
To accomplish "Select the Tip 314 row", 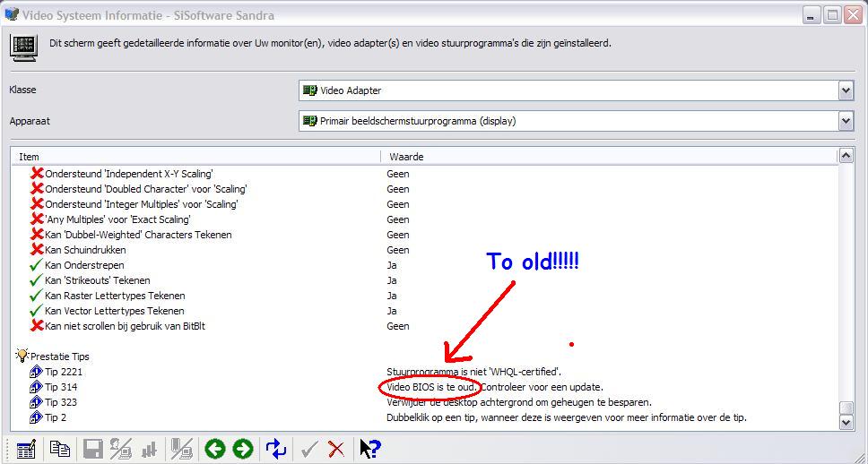I will coord(61,387).
